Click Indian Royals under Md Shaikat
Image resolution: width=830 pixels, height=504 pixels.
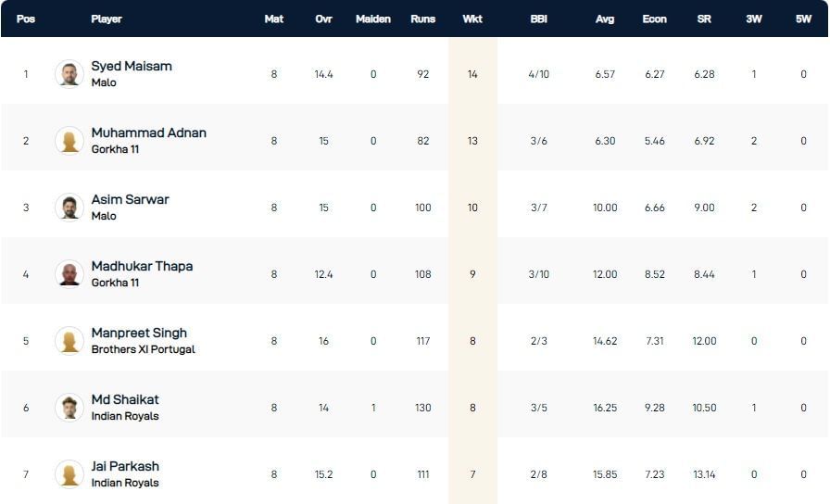(125, 416)
